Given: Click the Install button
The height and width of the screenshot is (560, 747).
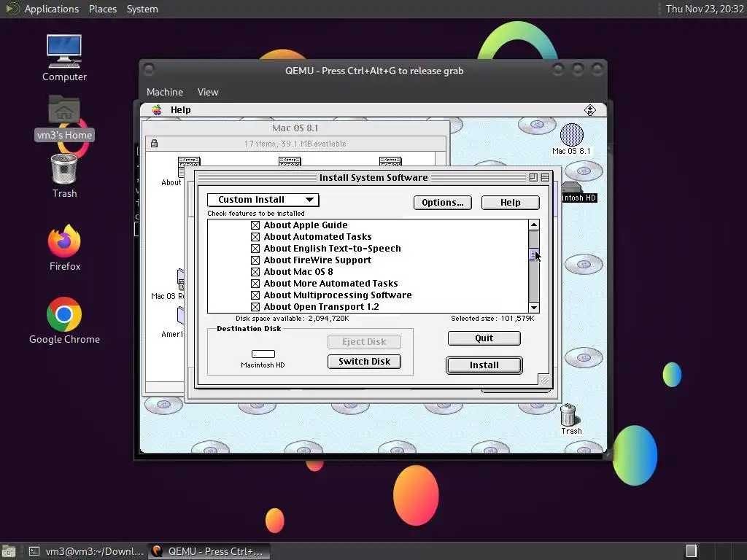Looking at the screenshot, I should (484, 365).
